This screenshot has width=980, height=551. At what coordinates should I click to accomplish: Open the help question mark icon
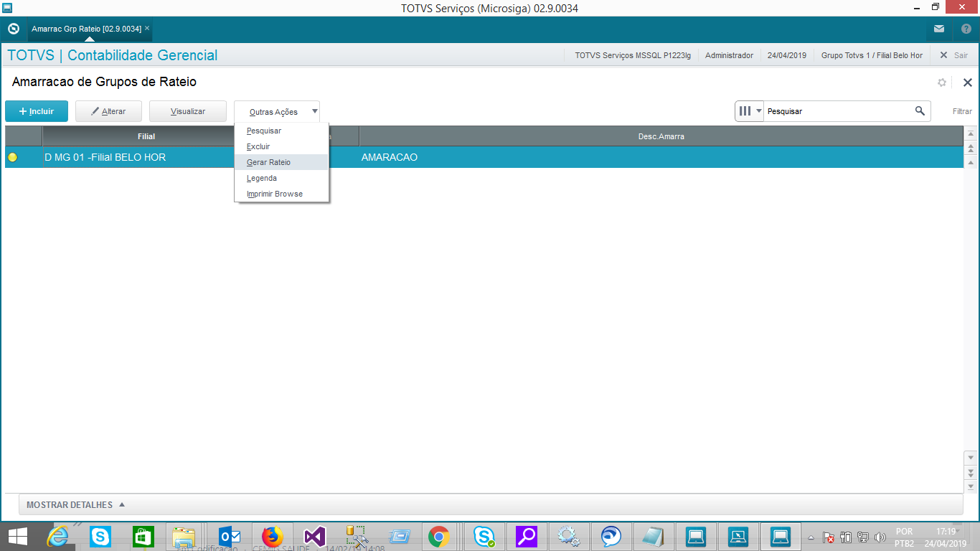click(x=966, y=29)
